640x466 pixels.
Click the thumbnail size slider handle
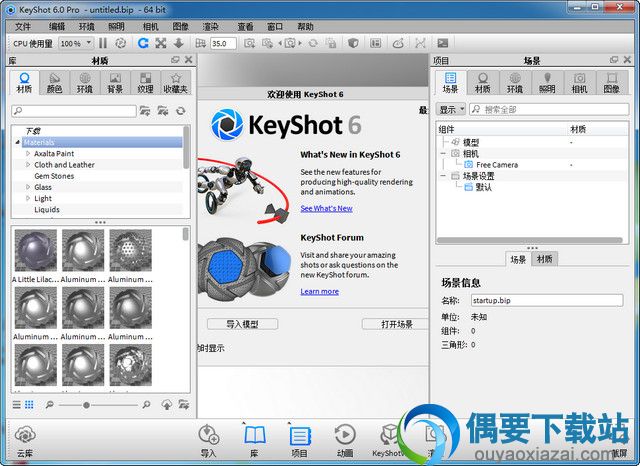point(86,405)
